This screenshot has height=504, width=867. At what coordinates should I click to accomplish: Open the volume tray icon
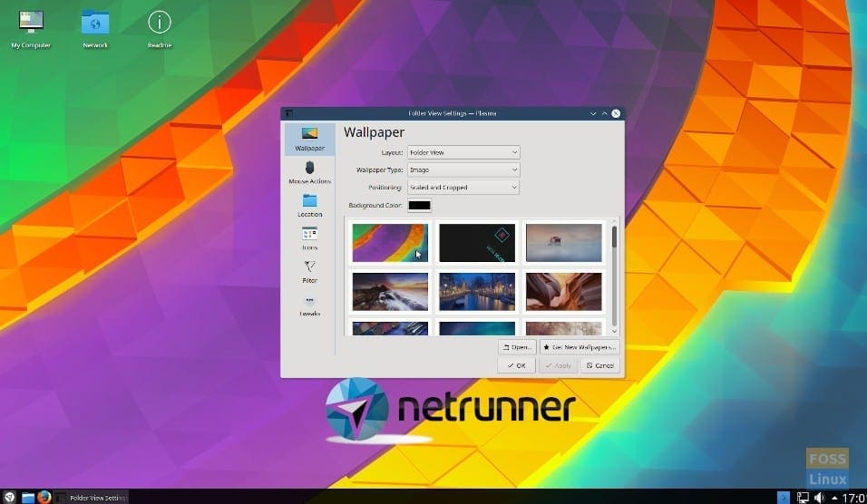820,498
